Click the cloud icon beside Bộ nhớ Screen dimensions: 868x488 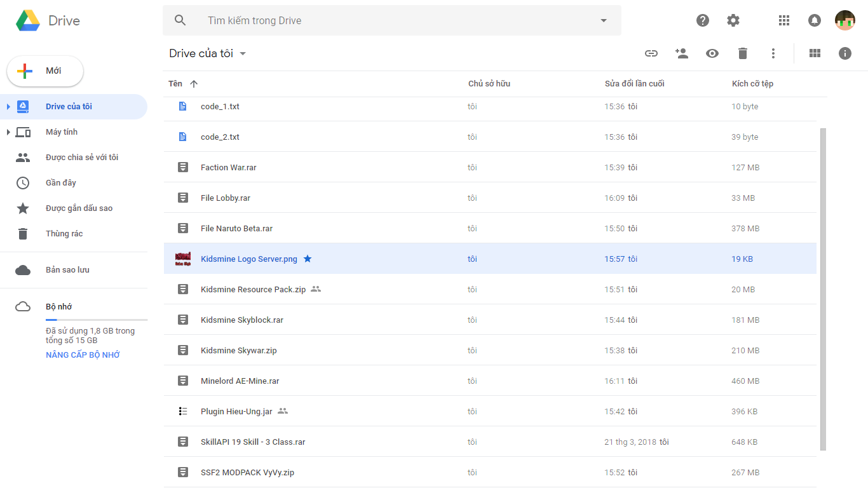pyautogui.click(x=23, y=307)
